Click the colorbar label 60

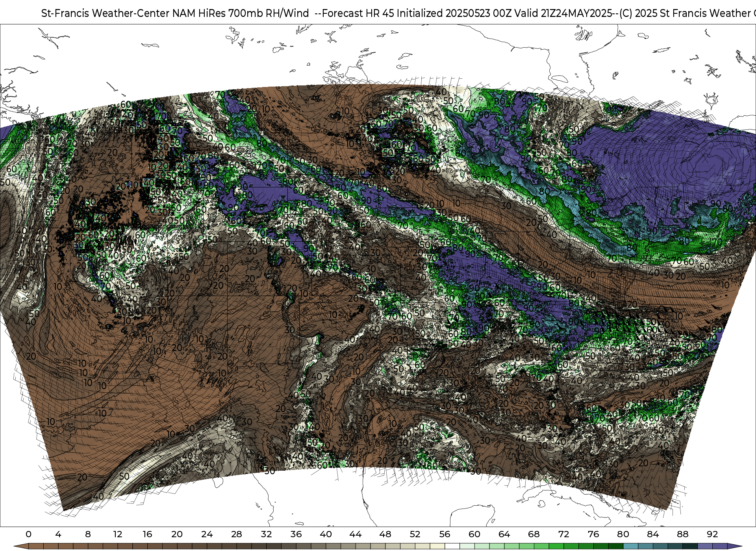click(x=474, y=534)
